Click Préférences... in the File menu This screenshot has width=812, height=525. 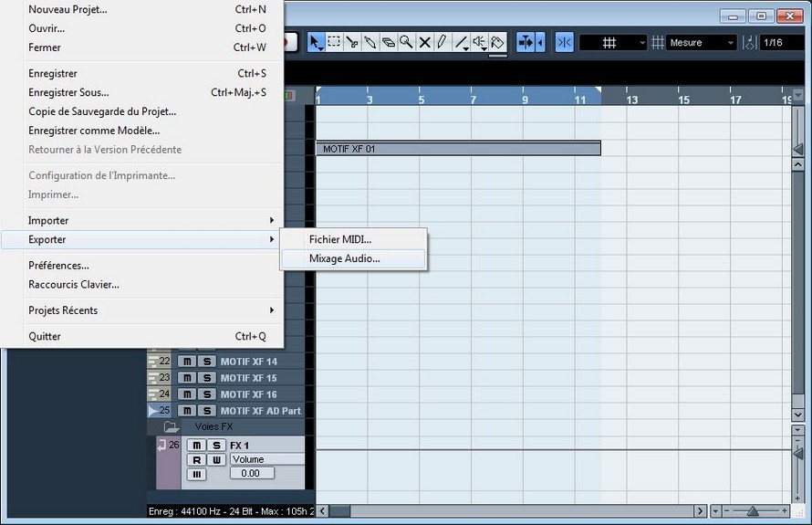(58, 266)
